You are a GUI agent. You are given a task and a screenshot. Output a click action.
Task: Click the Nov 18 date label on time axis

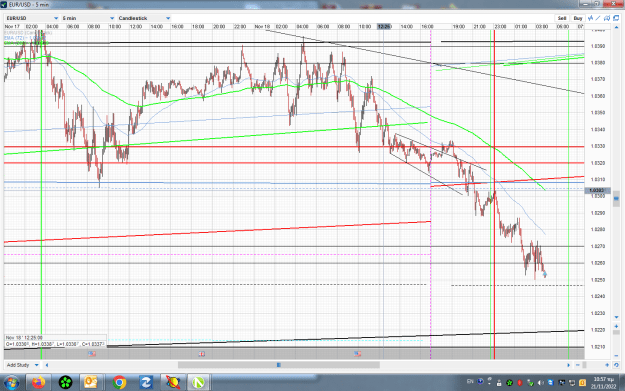[x=262, y=26]
